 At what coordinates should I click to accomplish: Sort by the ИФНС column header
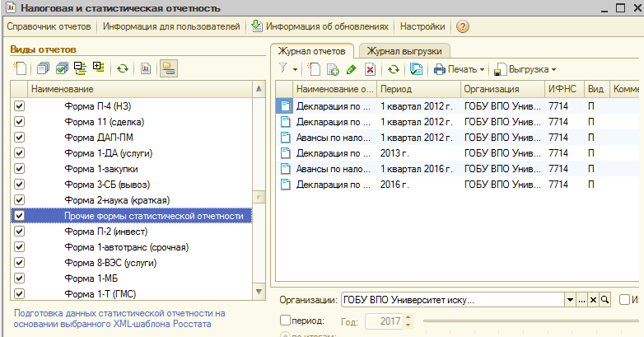coord(564,89)
